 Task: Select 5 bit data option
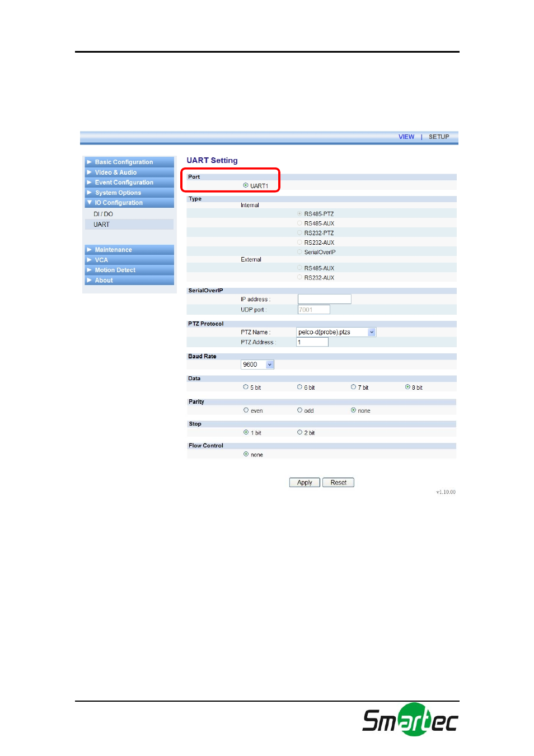pos(246,387)
